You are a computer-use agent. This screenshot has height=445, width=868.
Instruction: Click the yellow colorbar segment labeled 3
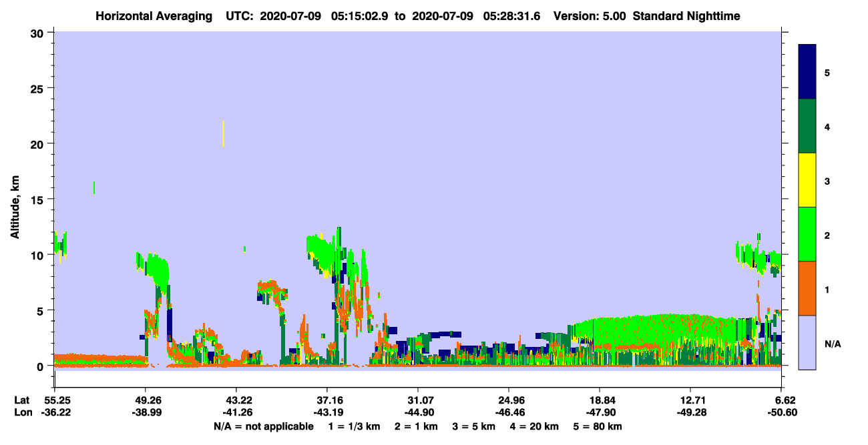click(x=807, y=180)
